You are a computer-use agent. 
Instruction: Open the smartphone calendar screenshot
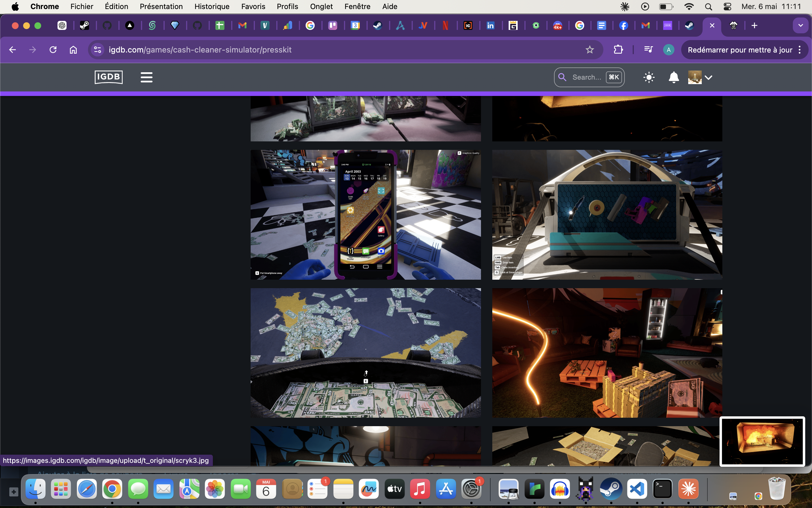[366, 215]
